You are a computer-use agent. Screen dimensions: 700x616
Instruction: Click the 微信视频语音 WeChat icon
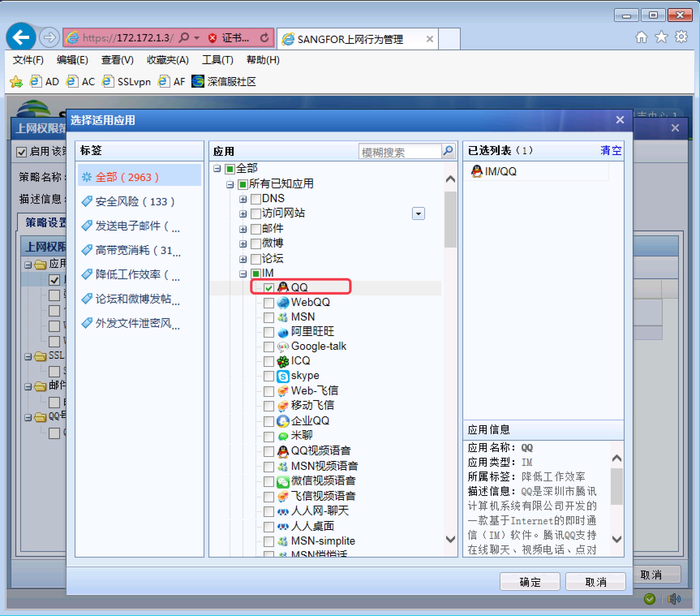283,481
